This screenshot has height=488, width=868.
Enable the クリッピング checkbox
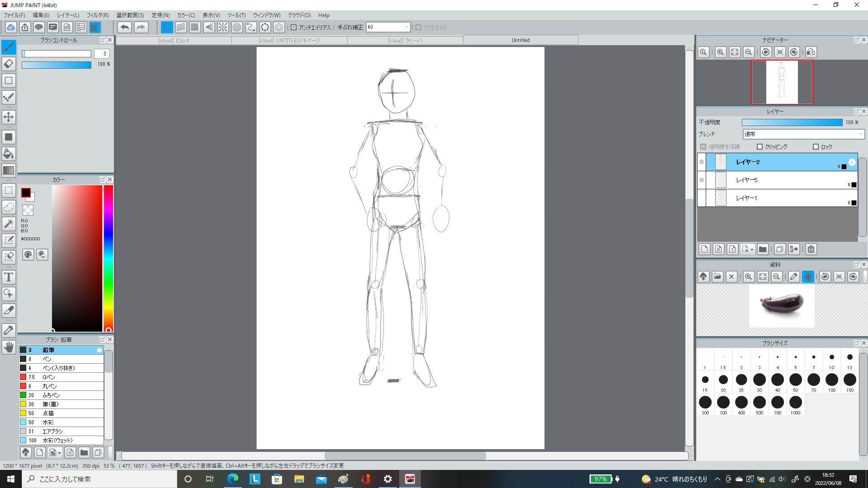pos(760,147)
